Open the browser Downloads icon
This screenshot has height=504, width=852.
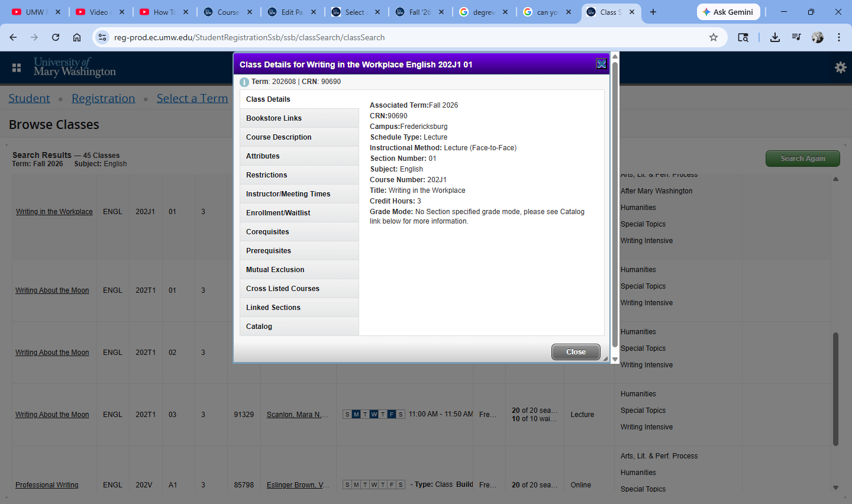774,37
